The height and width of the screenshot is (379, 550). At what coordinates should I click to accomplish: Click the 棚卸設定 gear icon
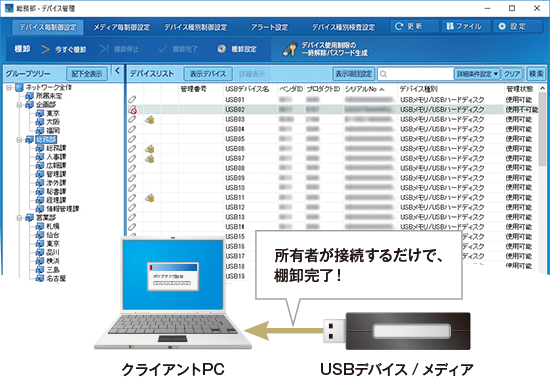[x=221, y=49]
